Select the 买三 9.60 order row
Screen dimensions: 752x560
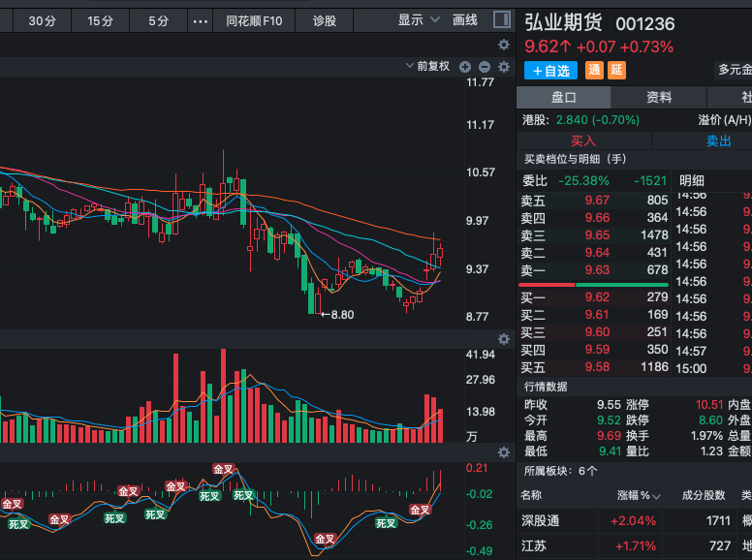click(x=594, y=332)
